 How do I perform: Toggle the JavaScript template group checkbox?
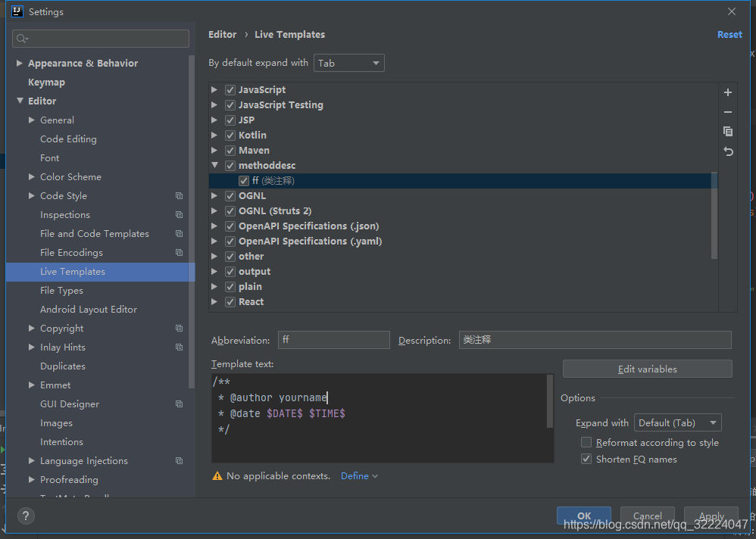click(x=230, y=90)
